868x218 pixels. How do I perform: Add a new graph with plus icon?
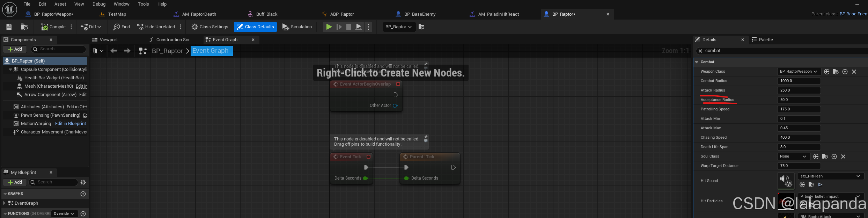click(x=83, y=194)
